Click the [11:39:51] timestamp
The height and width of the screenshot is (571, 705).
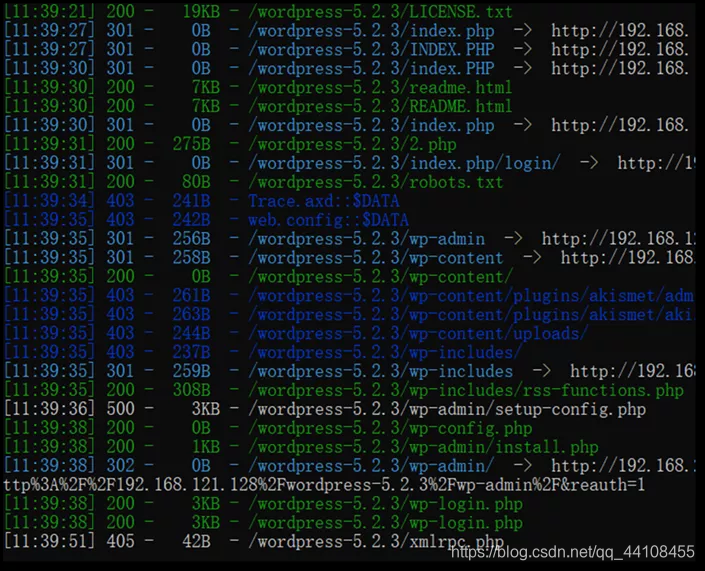(49, 540)
